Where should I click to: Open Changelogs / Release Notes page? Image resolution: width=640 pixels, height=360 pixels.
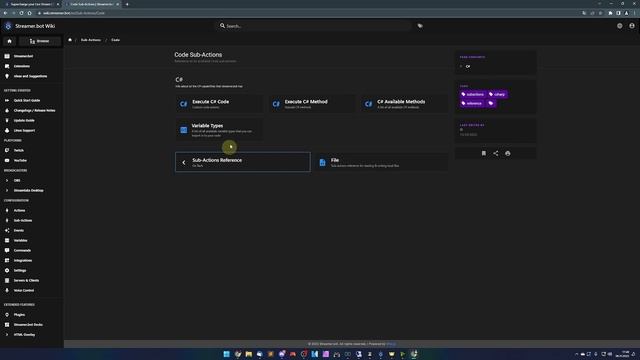coord(31,110)
